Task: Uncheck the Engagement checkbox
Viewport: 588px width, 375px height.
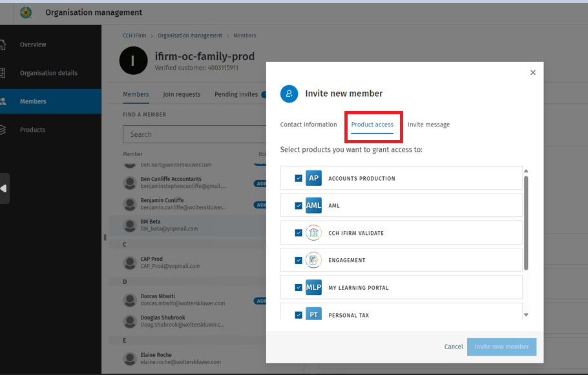Action: 299,260
